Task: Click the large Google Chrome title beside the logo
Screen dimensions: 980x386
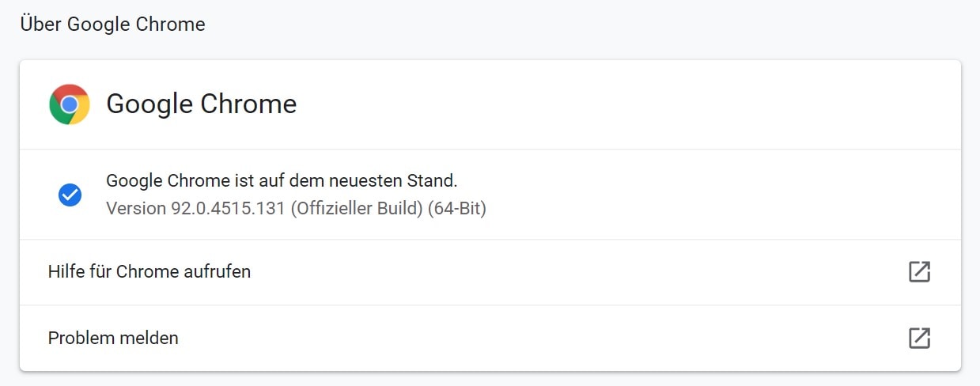Action: (202, 104)
